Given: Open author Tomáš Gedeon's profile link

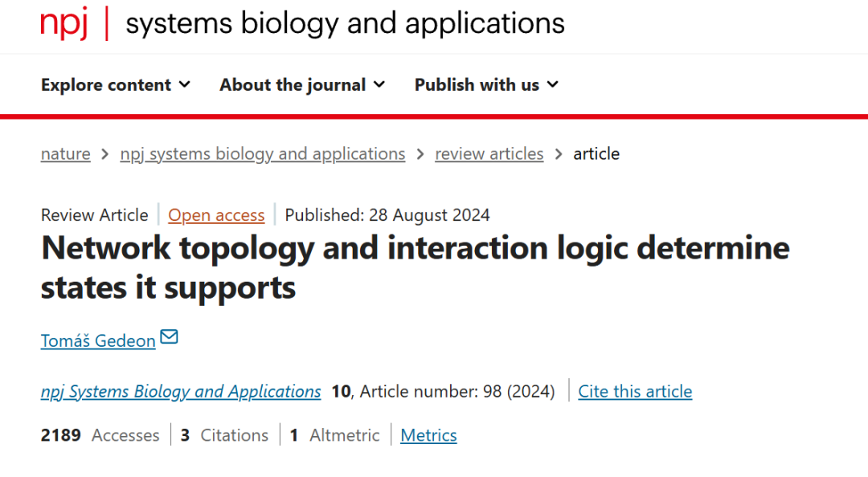Looking at the screenshot, I should (x=98, y=340).
